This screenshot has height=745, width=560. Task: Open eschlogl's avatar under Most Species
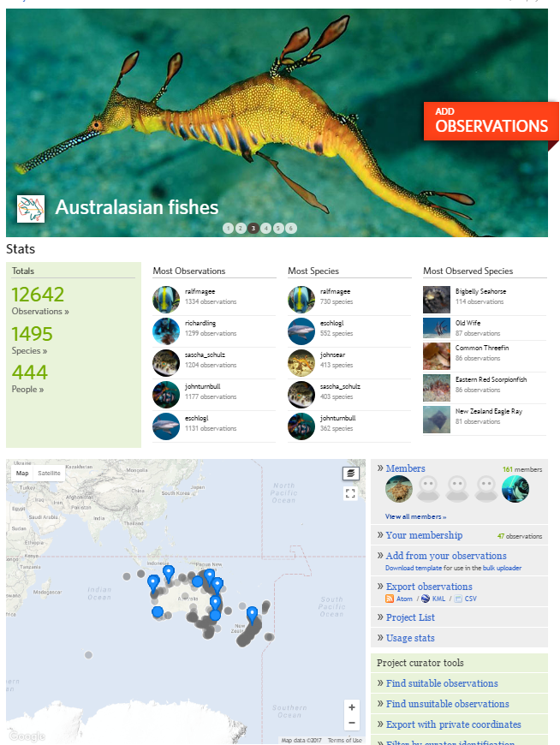coord(301,331)
